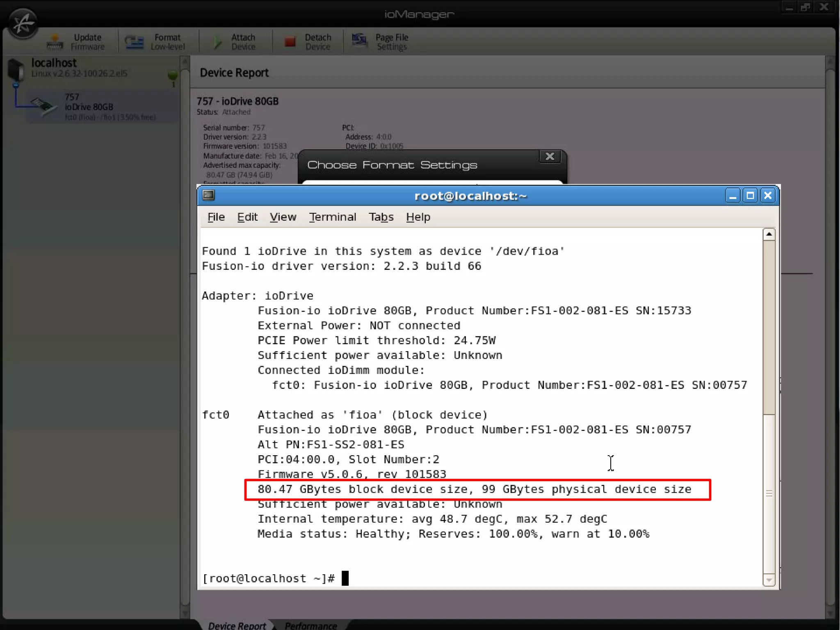
Task: Open the terminal Help menu
Action: tap(418, 217)
